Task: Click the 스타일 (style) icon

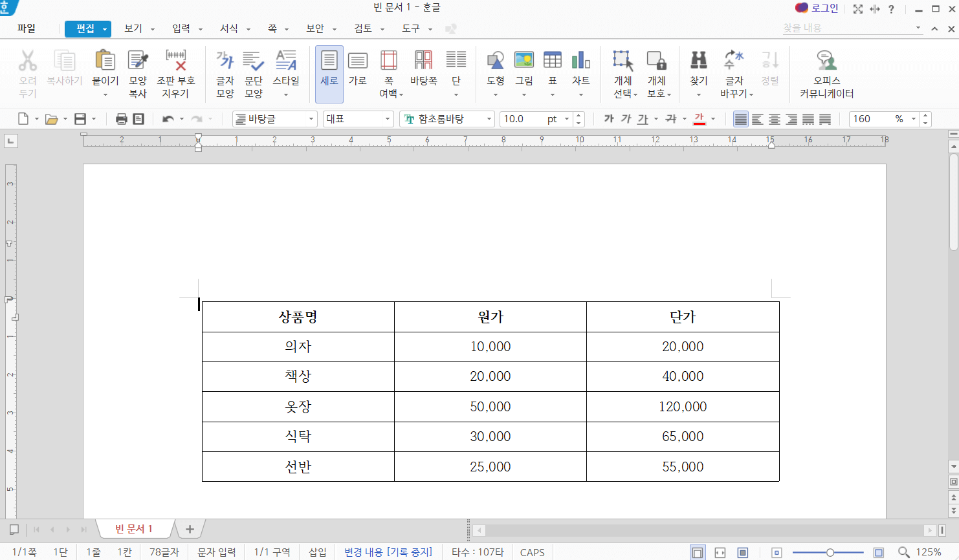Action: [285, 61]
